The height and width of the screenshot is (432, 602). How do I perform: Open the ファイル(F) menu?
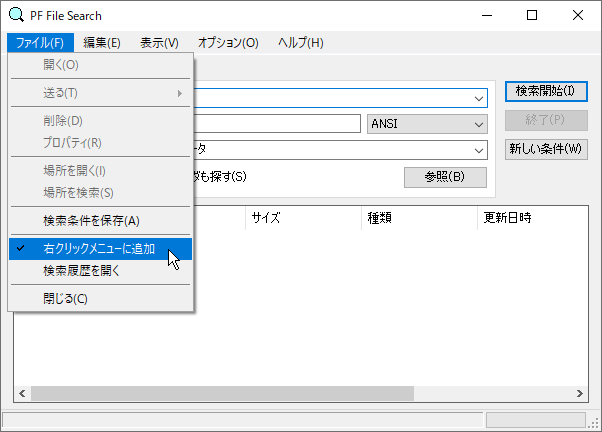40,42
